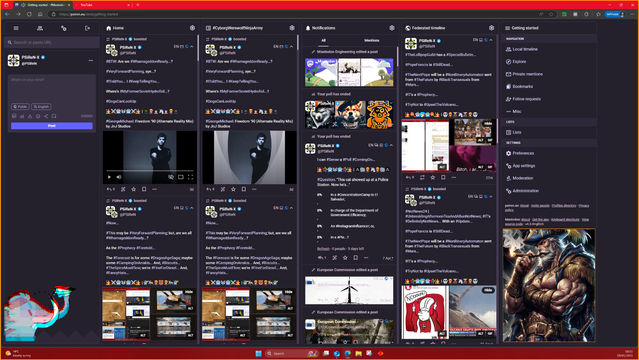Open the English language dropdown in the compose box
This screenshot has height=360, width=639.
coord(41,106)
